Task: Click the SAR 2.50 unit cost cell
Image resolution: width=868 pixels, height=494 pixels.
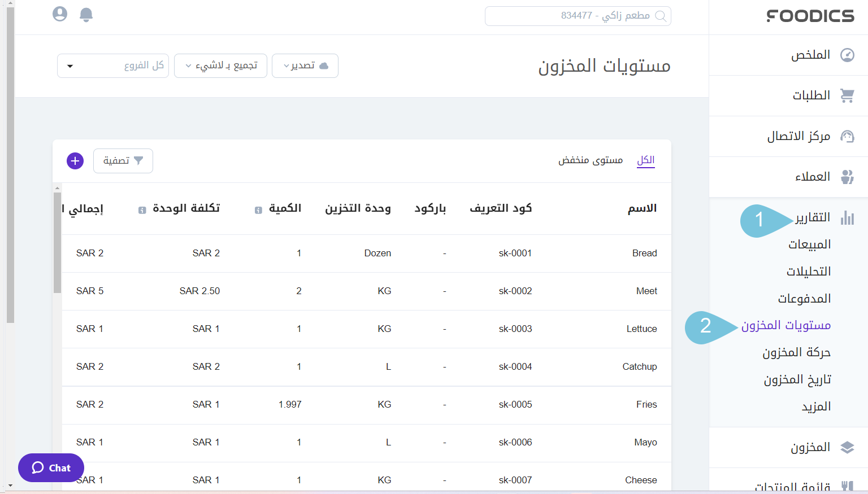Action: click(x=199, y=291)
